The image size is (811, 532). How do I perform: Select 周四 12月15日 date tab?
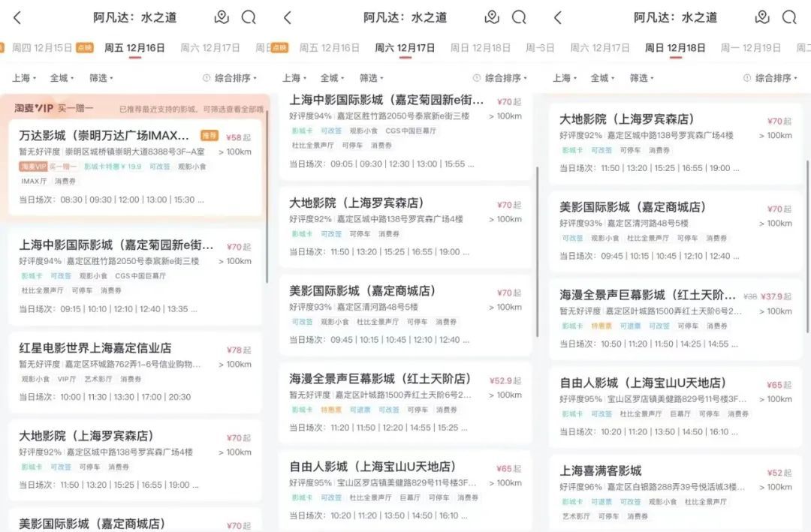(42, 47)
